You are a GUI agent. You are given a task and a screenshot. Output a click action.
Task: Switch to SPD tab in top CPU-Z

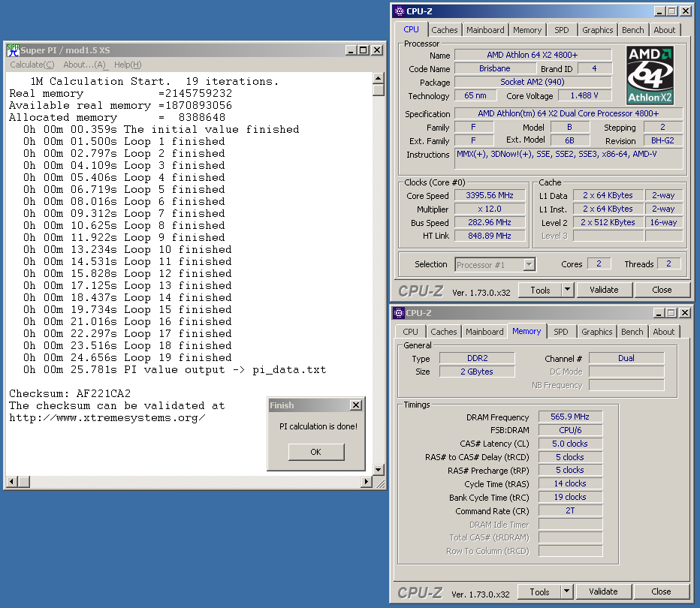tap(562, 30)
